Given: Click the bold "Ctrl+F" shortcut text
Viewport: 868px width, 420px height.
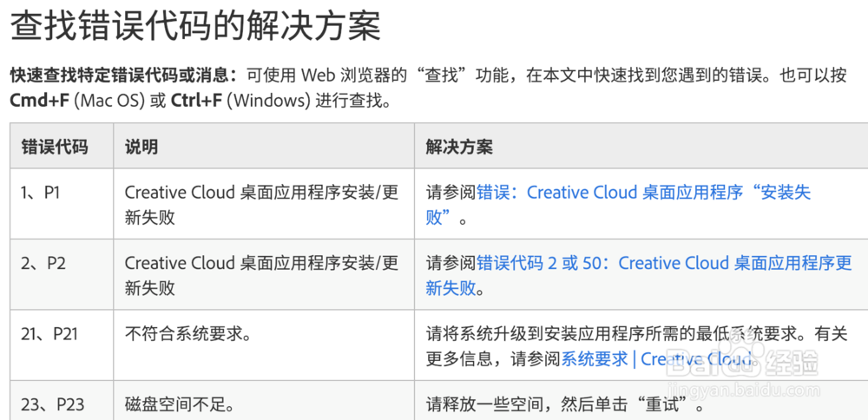Looking at the screenshot, I should pos(196,100).
